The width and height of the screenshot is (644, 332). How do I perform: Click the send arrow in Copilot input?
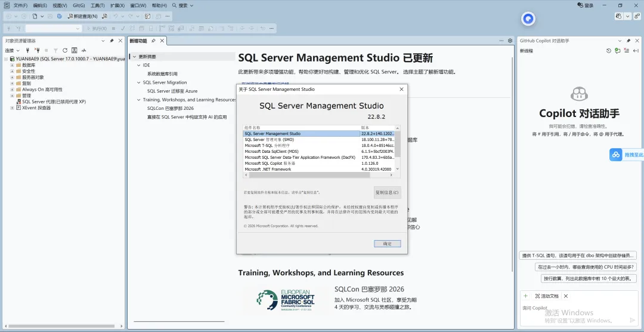(x=632, y=319)
